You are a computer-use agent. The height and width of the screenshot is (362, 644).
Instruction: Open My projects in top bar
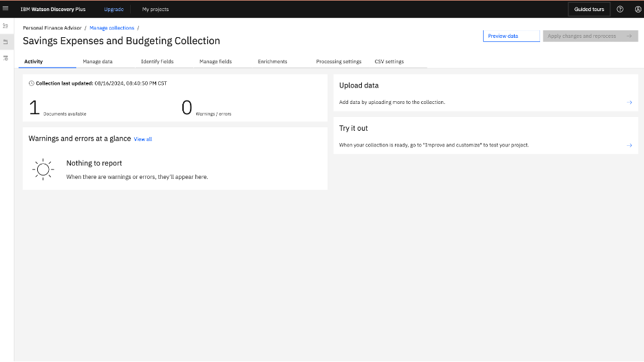[x=155, y=9]
